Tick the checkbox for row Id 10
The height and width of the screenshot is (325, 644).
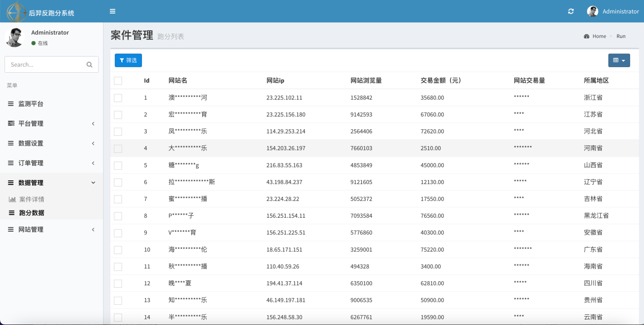coord(118,250)
